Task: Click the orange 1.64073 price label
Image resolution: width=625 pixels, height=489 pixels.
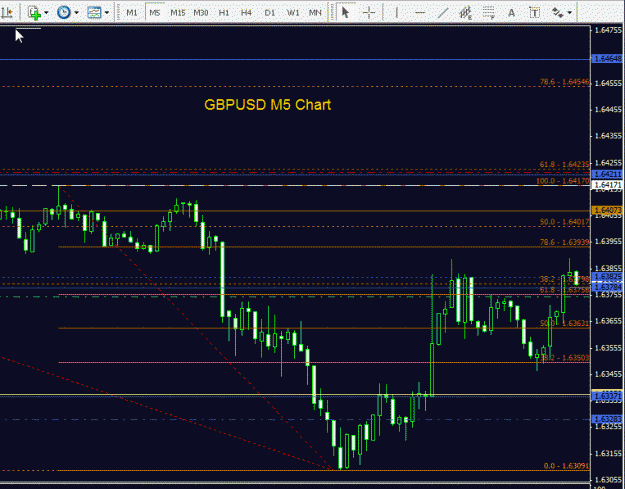Action: click(x=607, y=210)
